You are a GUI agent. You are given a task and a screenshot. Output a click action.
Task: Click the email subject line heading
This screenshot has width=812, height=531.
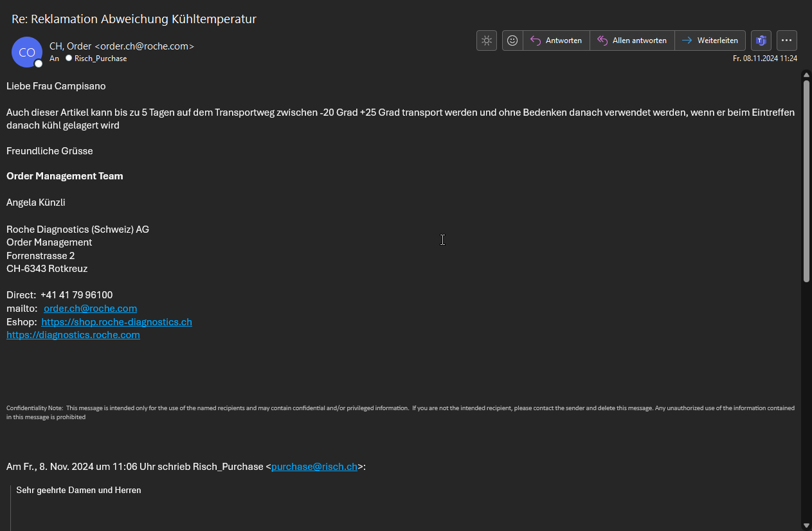pos(134,19)
